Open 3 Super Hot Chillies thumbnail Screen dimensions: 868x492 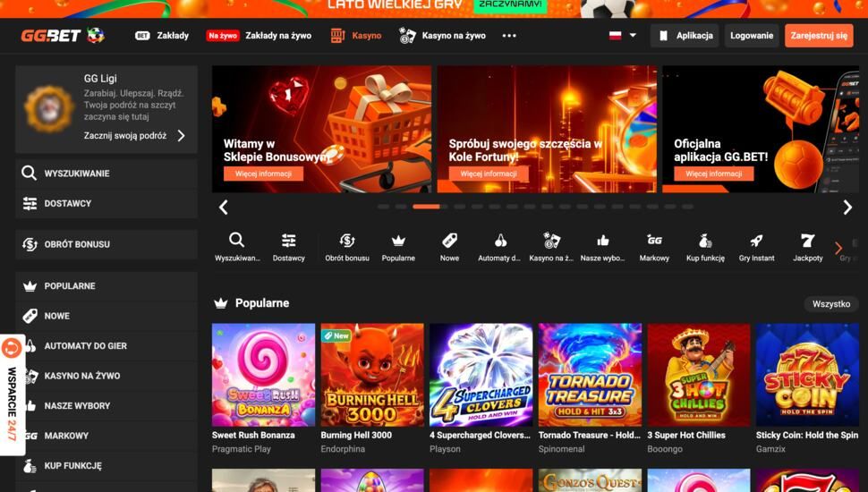[x=699, y=375]
